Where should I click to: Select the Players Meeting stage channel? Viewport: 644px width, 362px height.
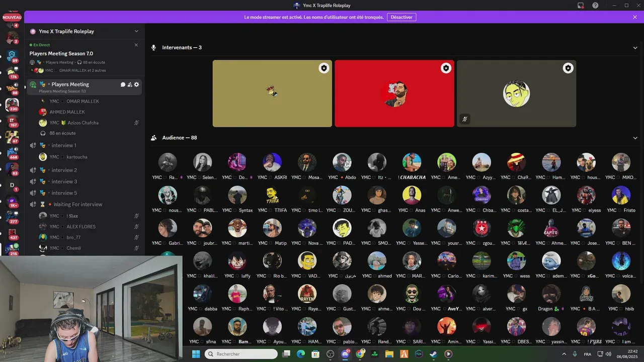(x=85, y=87)
